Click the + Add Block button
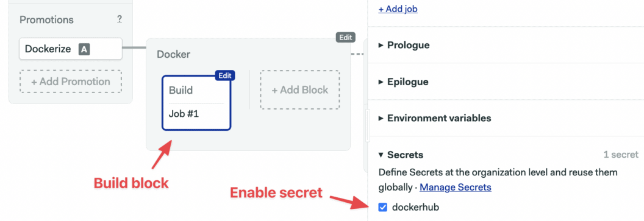This screenshot has width=644, height=221. click(300, 89)
